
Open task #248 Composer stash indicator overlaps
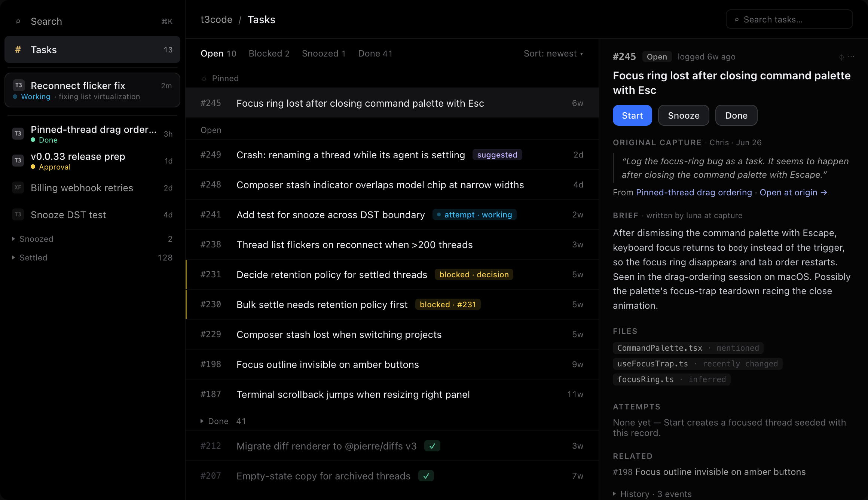tap(392, 185)
